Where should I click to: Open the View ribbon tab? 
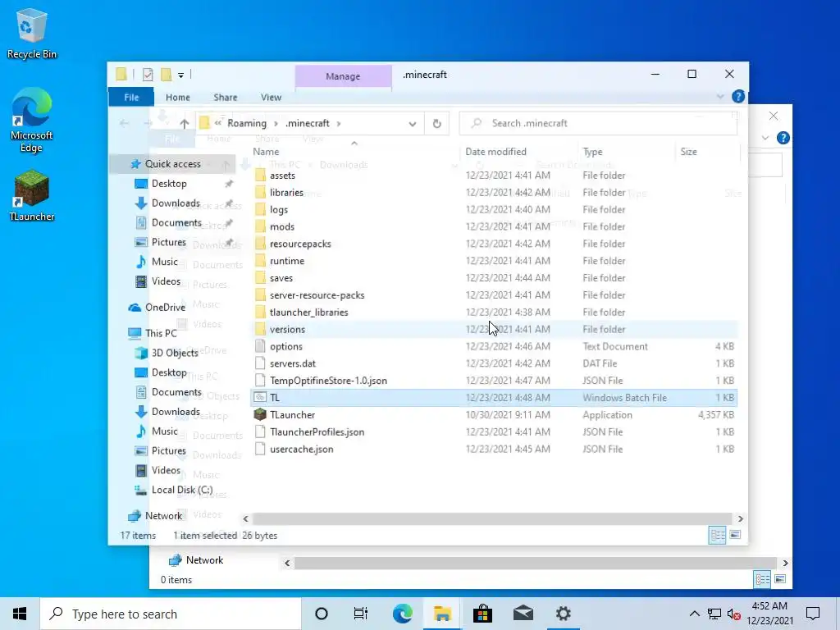click(271, 97)
